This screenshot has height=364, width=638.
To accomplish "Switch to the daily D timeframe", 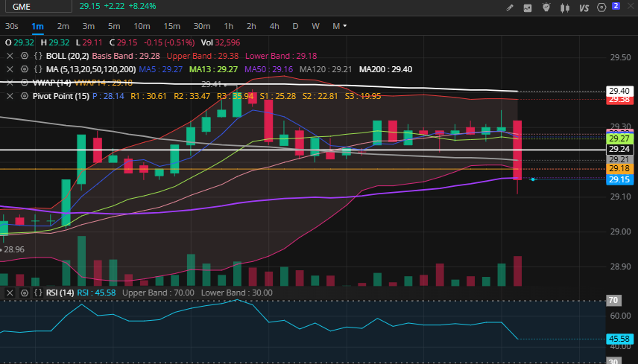I will click(295, 26).
